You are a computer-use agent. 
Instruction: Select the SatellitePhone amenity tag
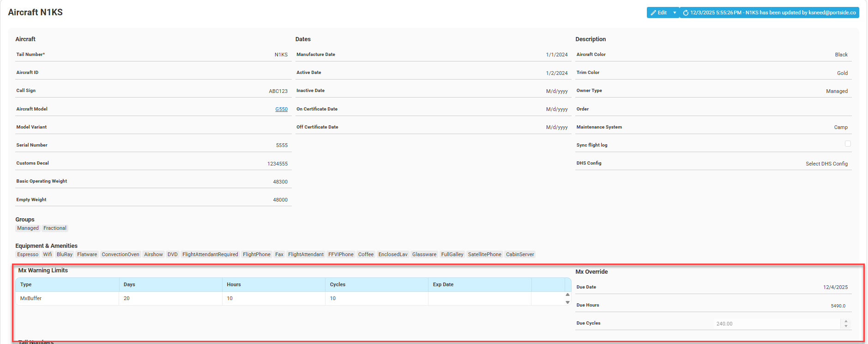(x=484, y=254)
